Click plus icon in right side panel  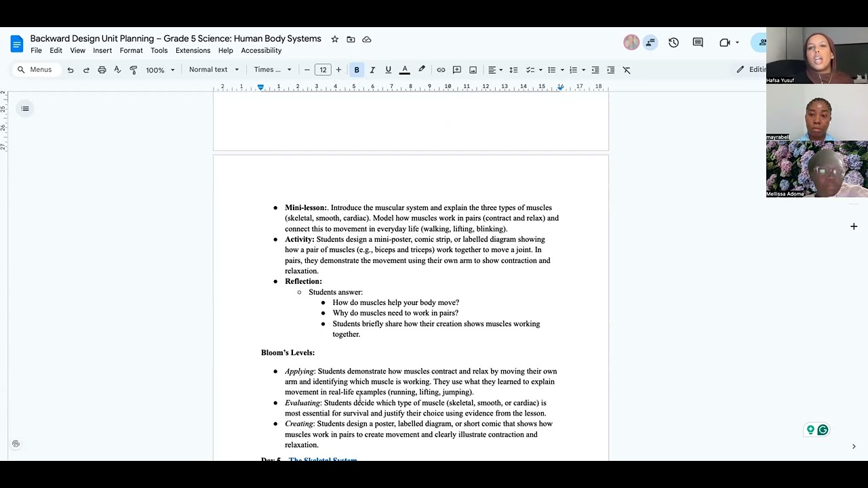tap(854, 226)
